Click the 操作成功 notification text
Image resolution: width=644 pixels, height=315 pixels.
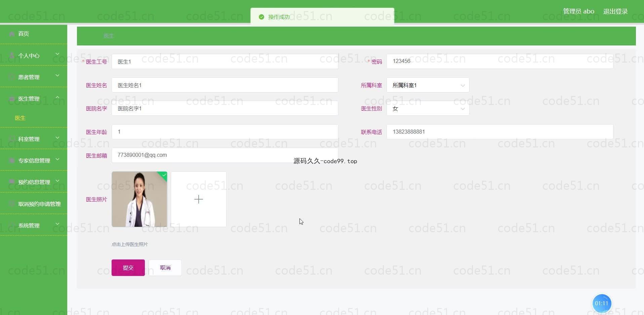pyautogui.click(x=279, y=17)
